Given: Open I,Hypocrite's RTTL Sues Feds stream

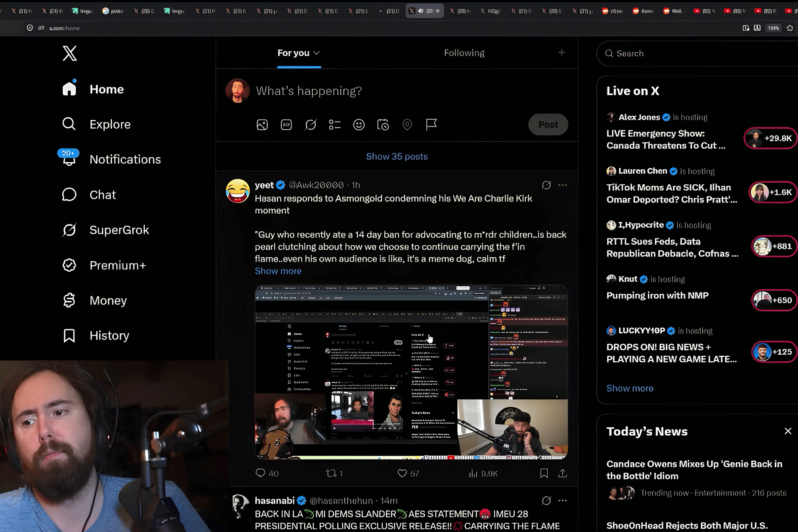Looking at the screenshot, I should coord(672,247).
